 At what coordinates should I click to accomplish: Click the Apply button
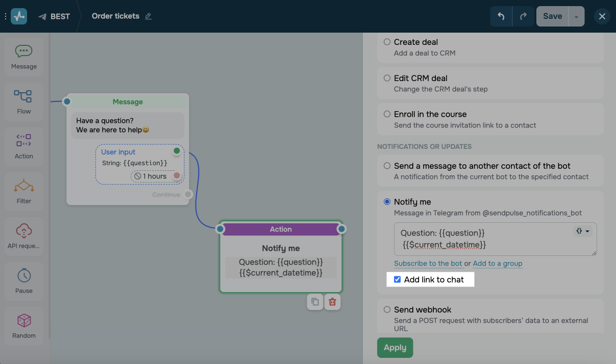(x=395, y=348)
